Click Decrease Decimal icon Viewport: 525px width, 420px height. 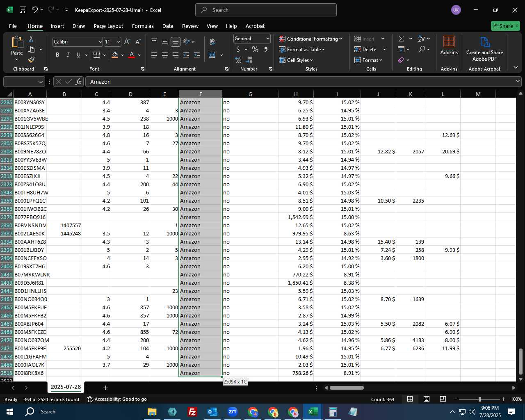[249, 60]
